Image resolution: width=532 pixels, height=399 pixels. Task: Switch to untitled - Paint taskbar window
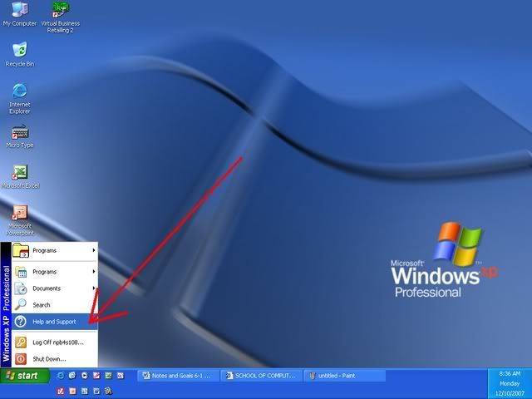tap(344, 376)
